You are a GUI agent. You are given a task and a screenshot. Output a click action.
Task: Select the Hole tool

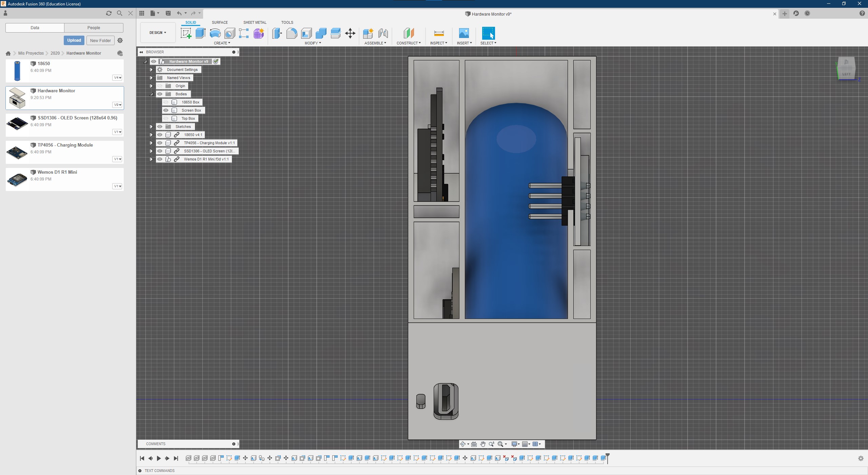230,33
